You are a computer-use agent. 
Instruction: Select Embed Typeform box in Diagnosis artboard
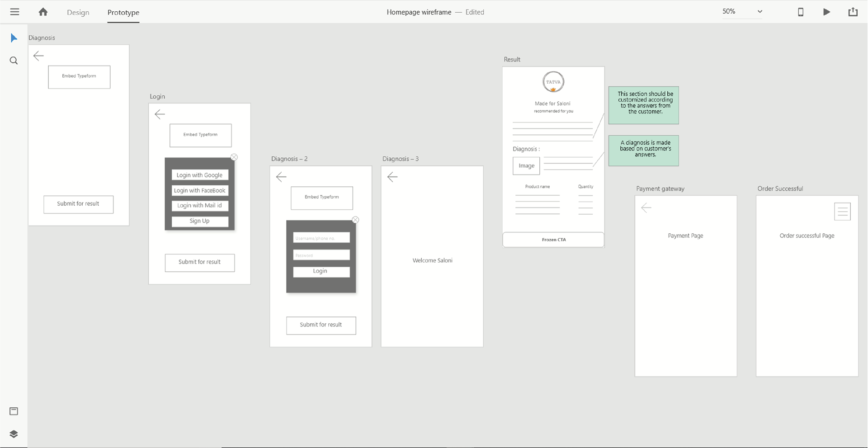pyautogui.click(x=79, y=77)
